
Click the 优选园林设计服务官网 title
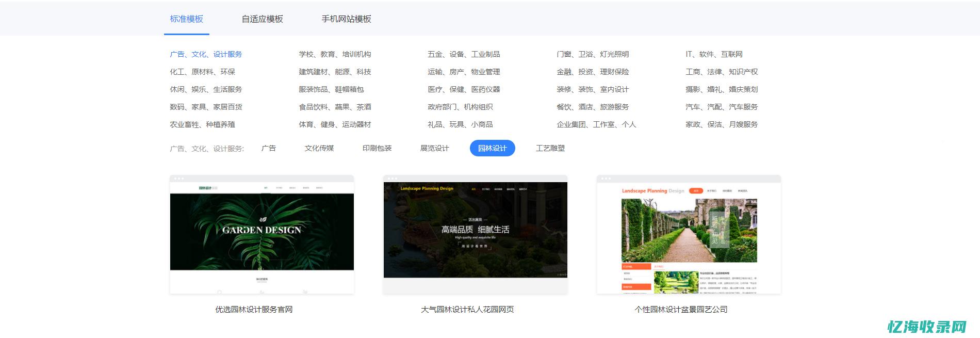pyautogui.click(x=254, y=310)
